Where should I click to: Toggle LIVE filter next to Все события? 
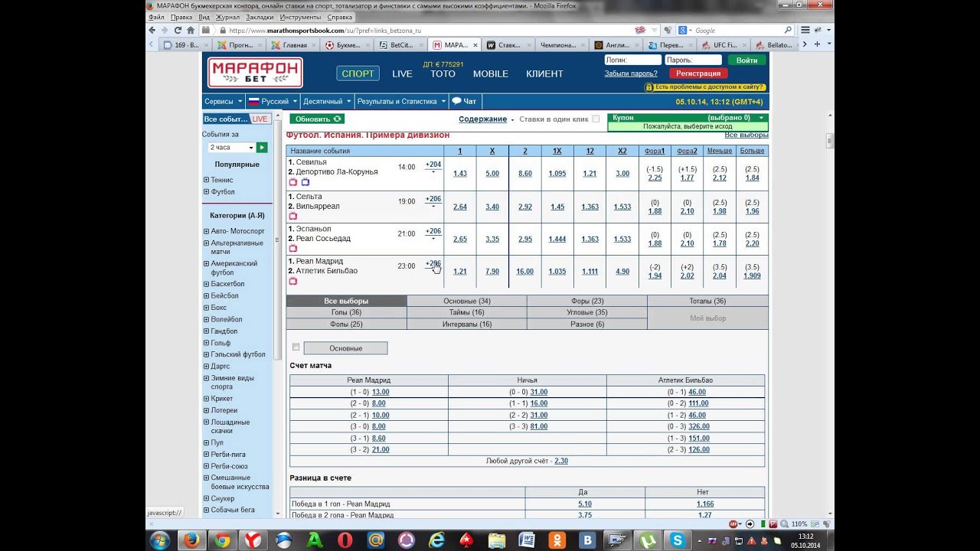tap(260, 119)
